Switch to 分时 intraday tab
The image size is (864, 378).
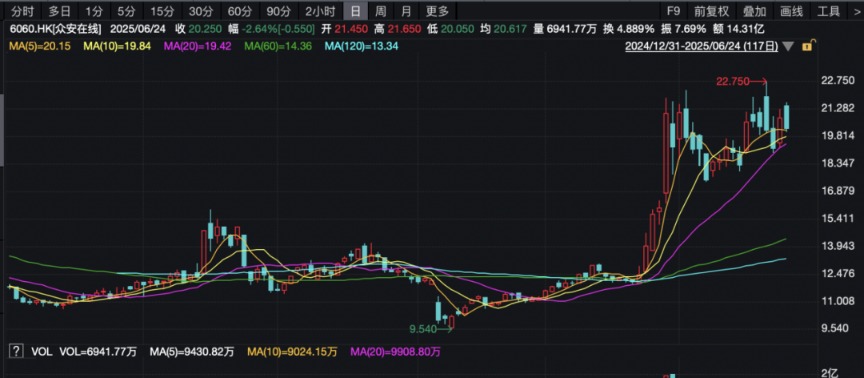(22, 10)
